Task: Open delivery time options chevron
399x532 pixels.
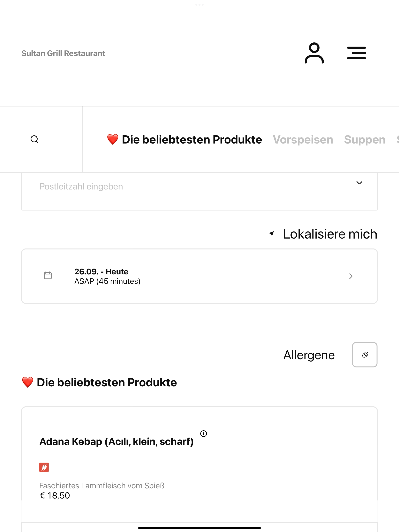Action: point(351,276)
